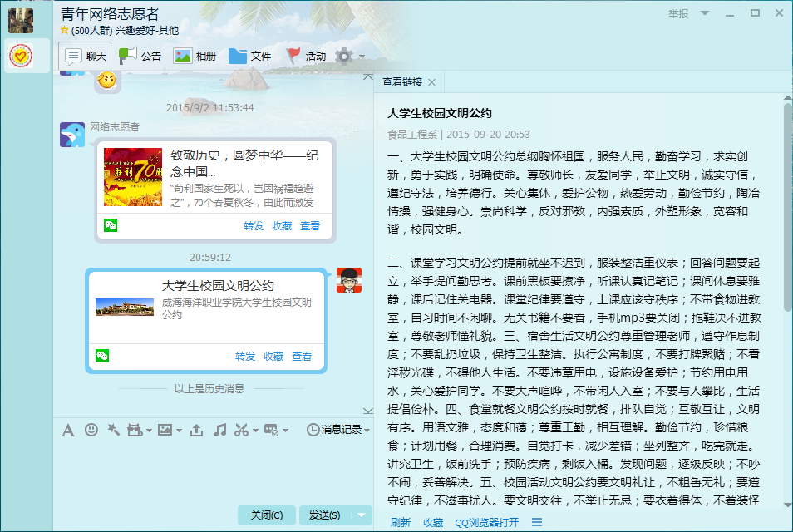Viewport: 793px width, 532px height.
Task: Open the 文件 tab
Action: click(249, 57)
